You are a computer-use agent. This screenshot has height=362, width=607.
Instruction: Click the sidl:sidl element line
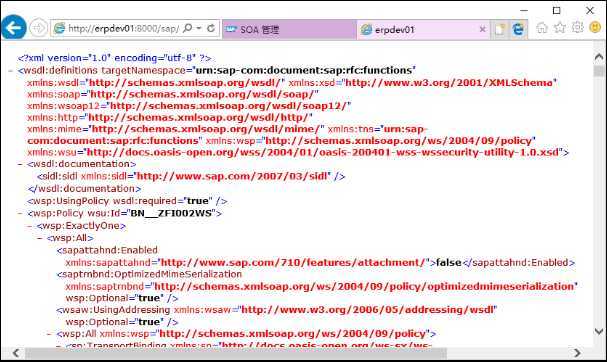(x=191, y=177)
